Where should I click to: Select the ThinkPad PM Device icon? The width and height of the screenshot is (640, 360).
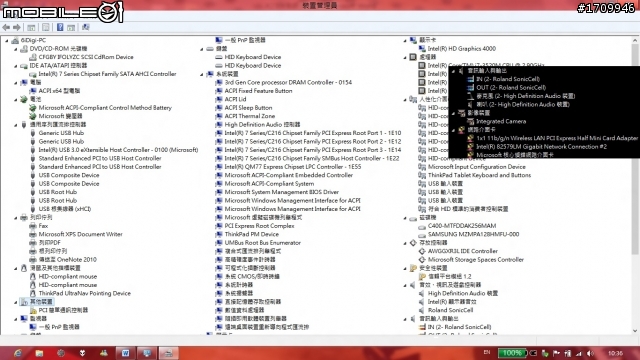click(x=219, y=234)
